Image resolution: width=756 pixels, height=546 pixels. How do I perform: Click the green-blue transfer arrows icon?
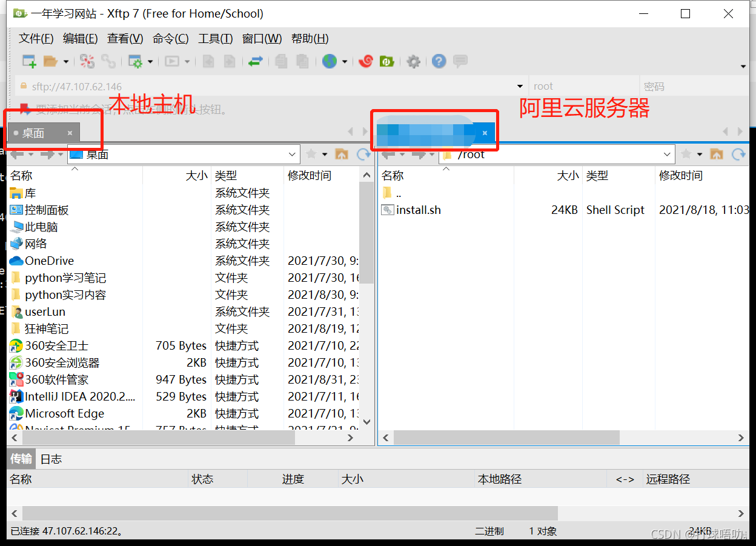[255, 61]
